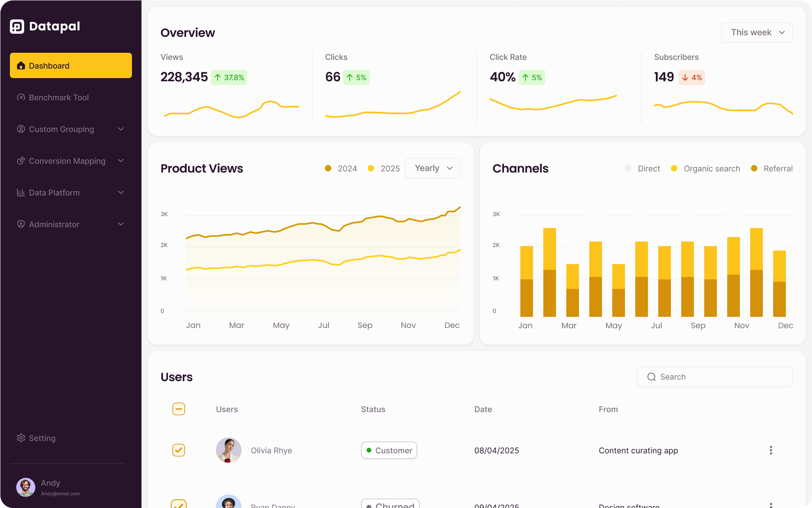Select the Conversion Mapping icon

21,161
